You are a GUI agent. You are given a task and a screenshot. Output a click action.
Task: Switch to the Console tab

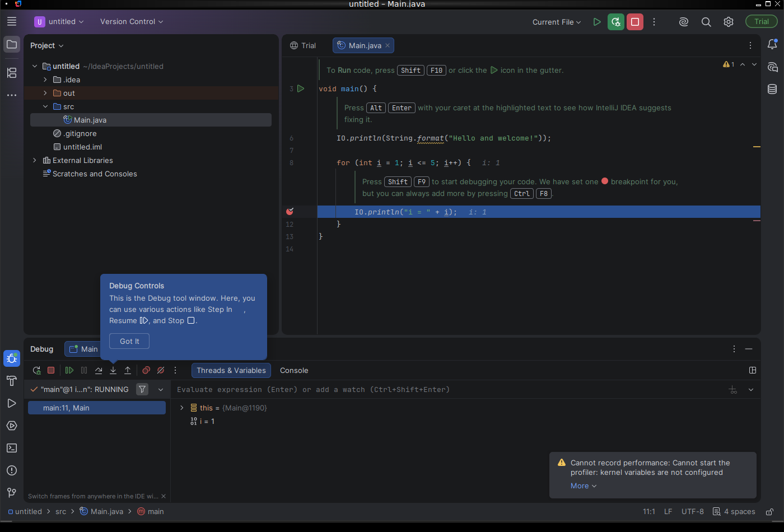[x=294, y=370]
